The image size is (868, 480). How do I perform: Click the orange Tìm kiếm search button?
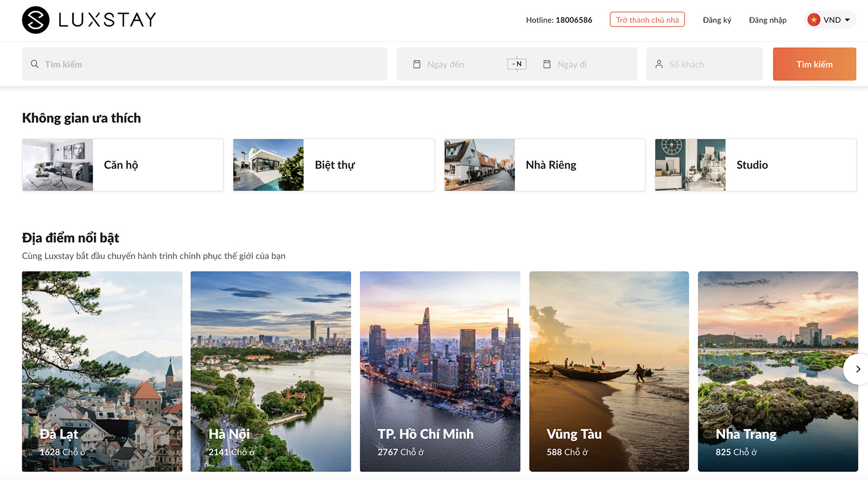coord(814,64)
